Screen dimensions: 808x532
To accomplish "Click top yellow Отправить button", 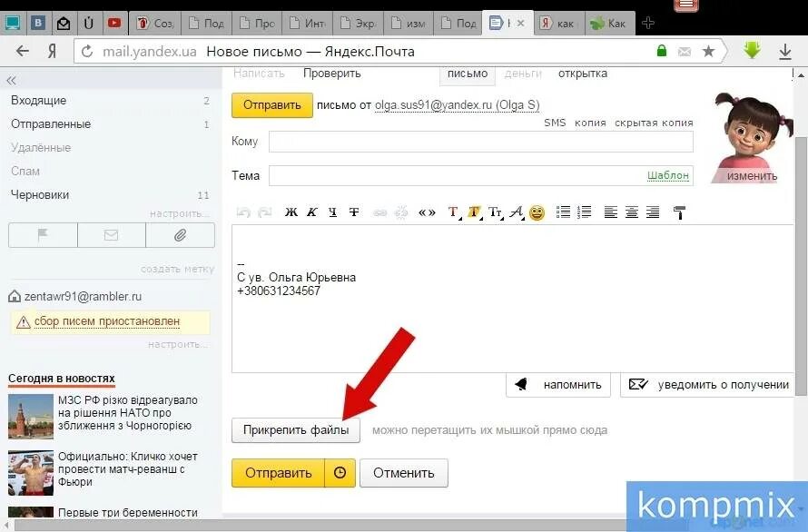I will pos(272,105).
